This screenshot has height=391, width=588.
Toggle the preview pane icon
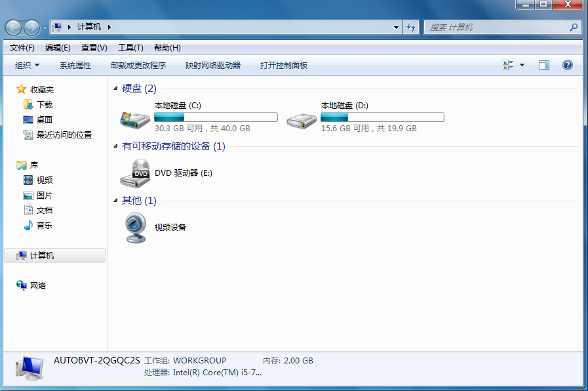pos(543,65)
